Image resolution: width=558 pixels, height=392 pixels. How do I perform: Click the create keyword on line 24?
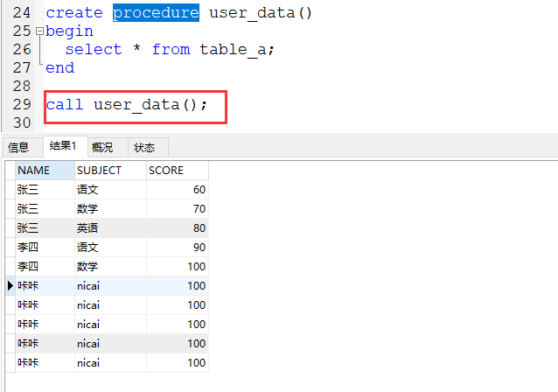coord(74,13)
